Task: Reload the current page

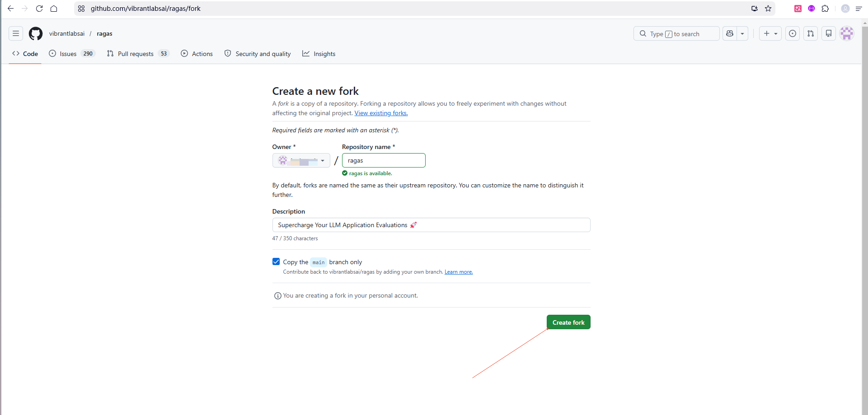Action: pos(39,9)
